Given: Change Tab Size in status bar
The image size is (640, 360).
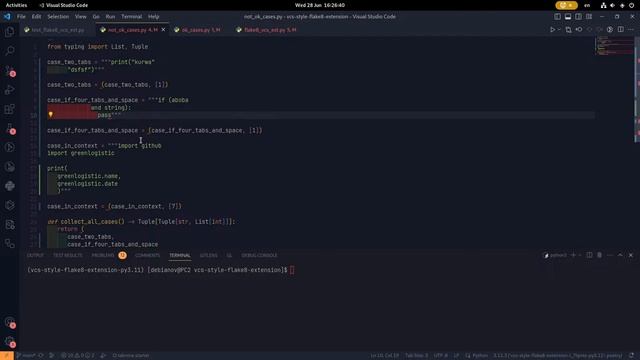Looking at the screenshot, I should [x=416, y=356].
